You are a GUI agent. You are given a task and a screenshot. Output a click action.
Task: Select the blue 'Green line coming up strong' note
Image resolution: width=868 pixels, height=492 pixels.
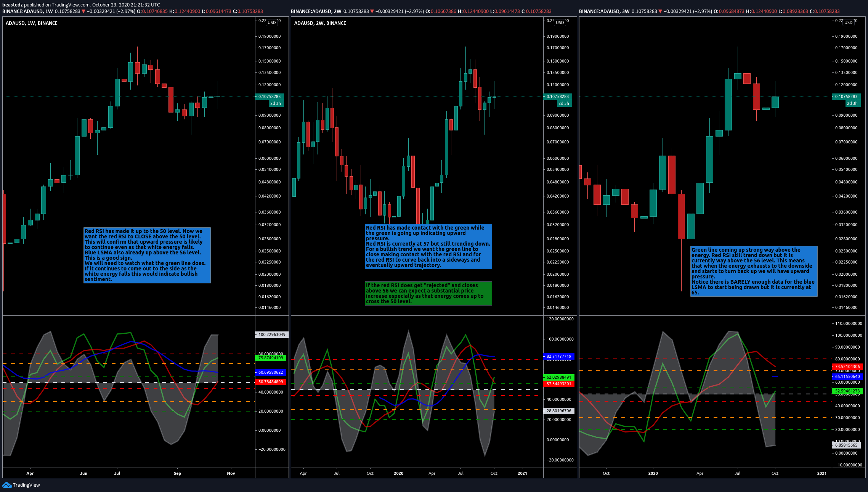(x=754, y=271)
